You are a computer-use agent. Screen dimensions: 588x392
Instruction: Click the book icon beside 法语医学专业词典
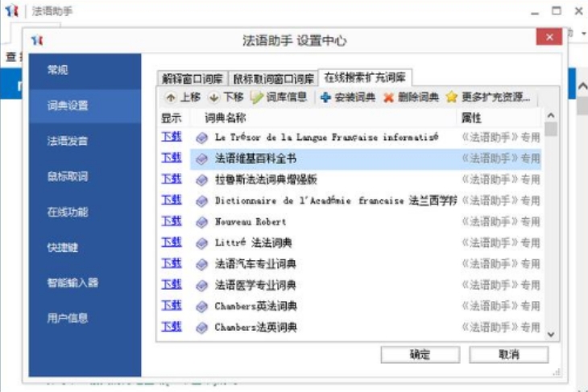[201, 286]
